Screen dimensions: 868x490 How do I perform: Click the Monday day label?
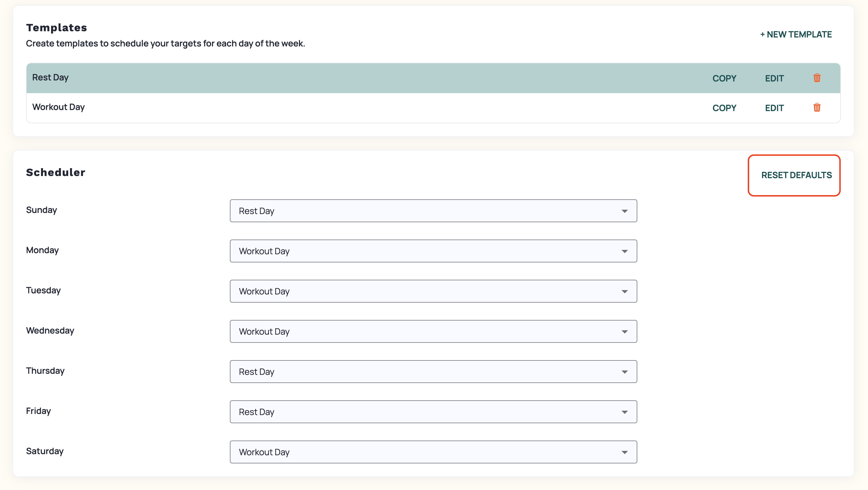tap(42, 250)
